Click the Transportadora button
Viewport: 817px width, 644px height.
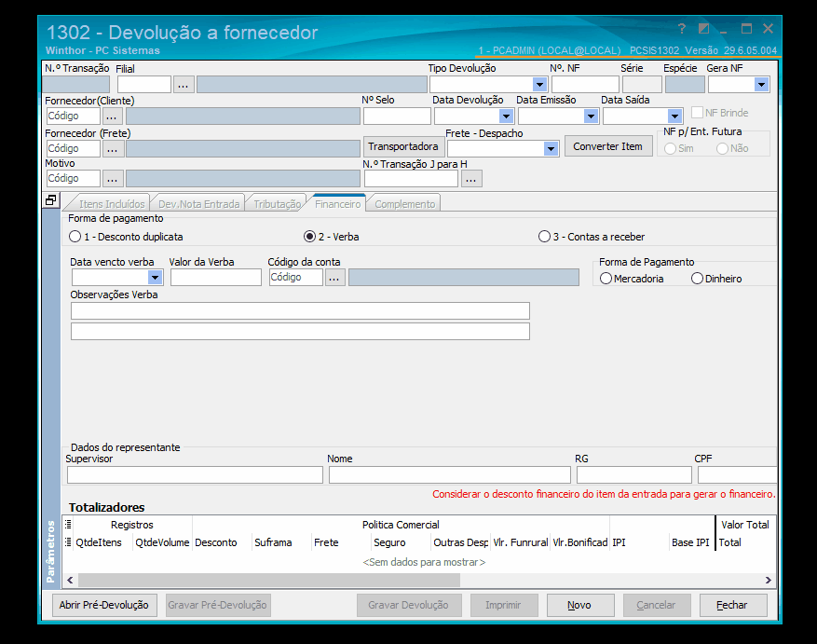[x=403, y=146]
